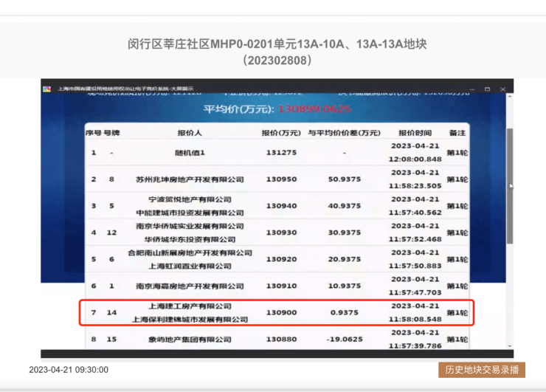Click bid price 130880
The width and height of the screenshot is (546, 392).
coord(281,339)
